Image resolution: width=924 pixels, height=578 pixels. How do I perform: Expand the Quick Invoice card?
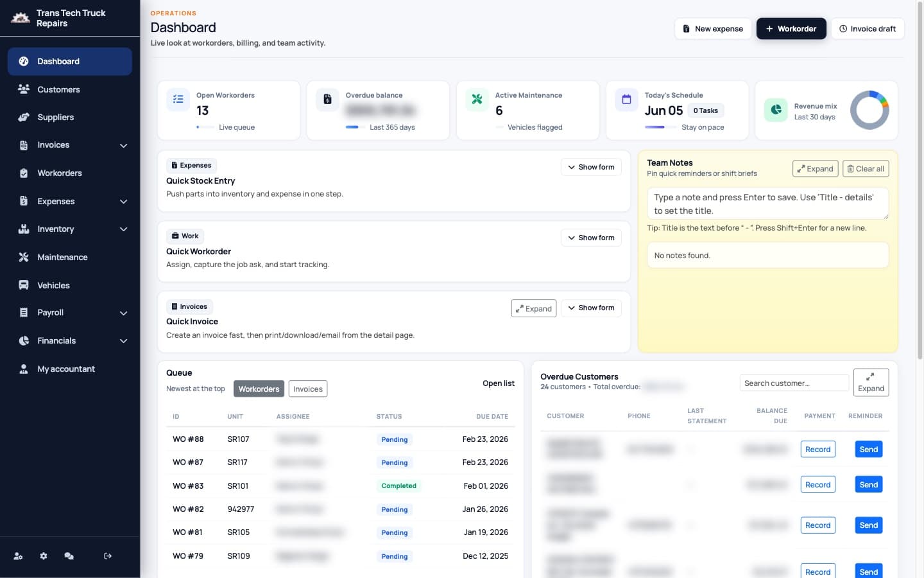tap(534, 308)
